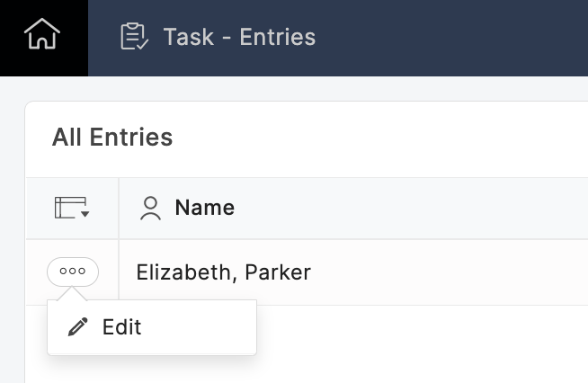Click blank popup area right of Edit
Viewport: 588px width, 383px height.
tap(202, 327)
